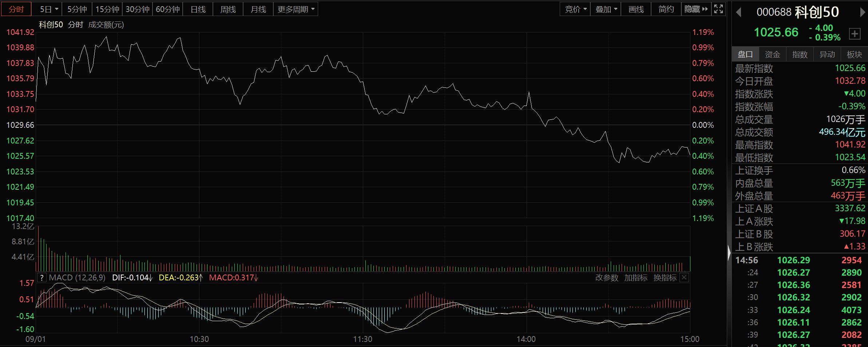Expand the 更多周期 dropdown
Viewport: 868px width, 347px height.
tap(296, 9)
